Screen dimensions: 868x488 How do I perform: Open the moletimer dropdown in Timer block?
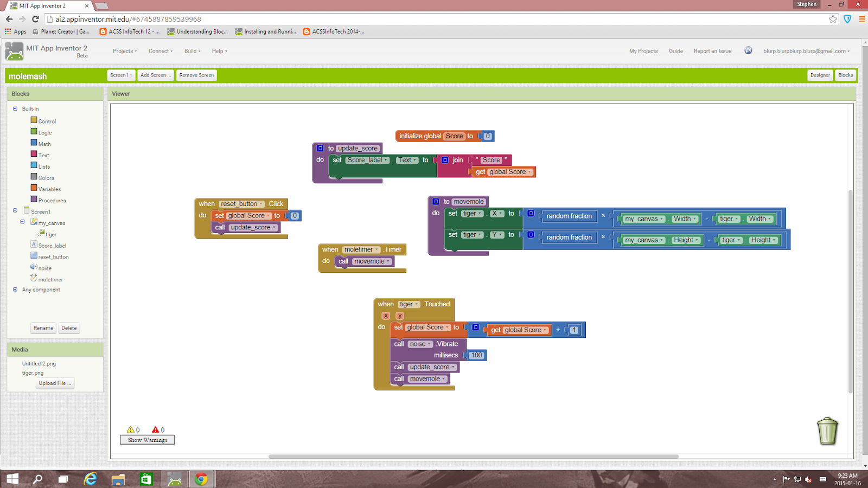(361, 249)
